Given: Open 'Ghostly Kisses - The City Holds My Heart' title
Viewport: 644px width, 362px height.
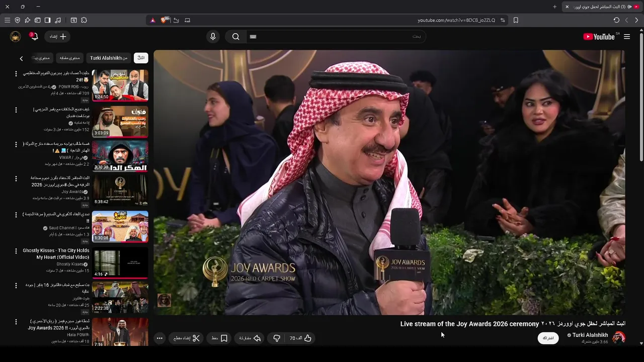Looking at the screenshot, I should [x=56, y=254].
